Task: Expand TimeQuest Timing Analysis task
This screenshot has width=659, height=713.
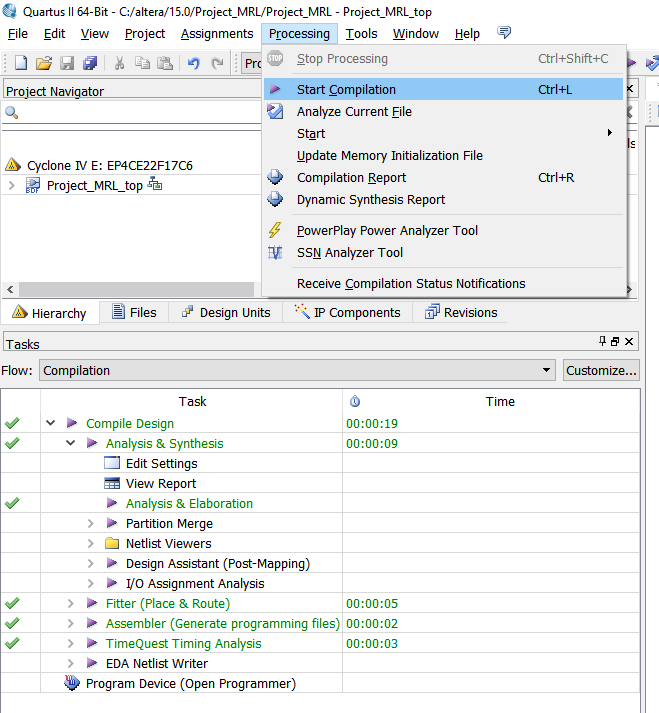Action: coord(70,643)
